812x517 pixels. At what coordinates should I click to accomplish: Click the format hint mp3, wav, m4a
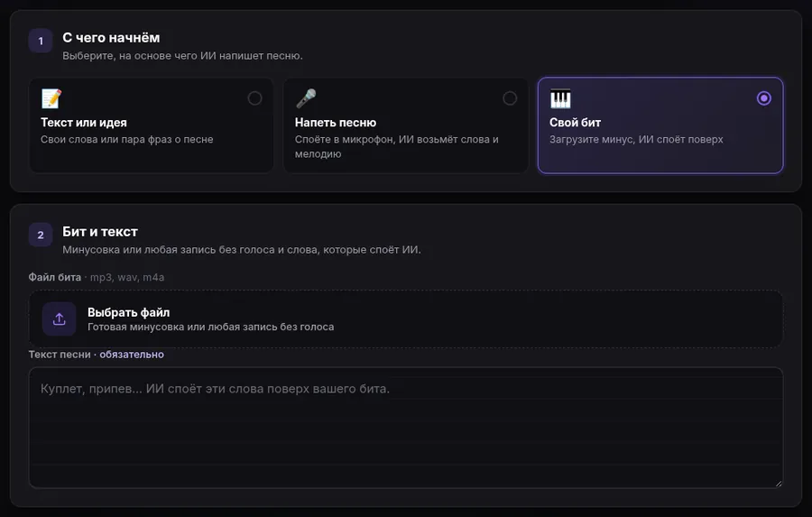point(127,278)
